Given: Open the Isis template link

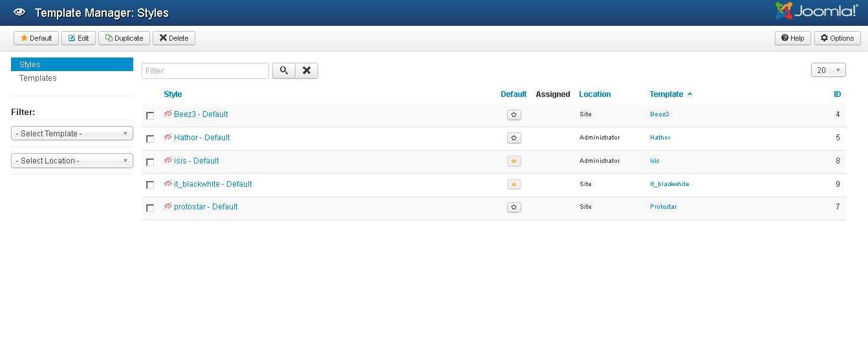Looking at the screenshot, I should (655, 161).
